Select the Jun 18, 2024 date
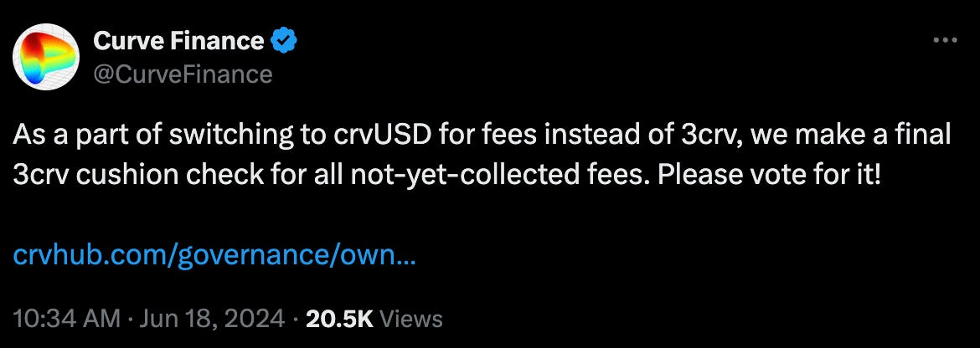 pos(211,319)
